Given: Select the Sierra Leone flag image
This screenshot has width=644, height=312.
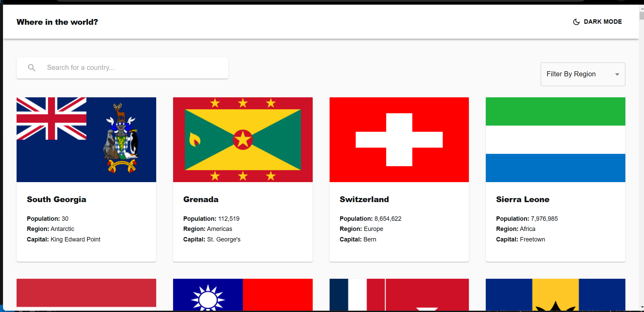Looking at the screenshot, I should point(555,140).
